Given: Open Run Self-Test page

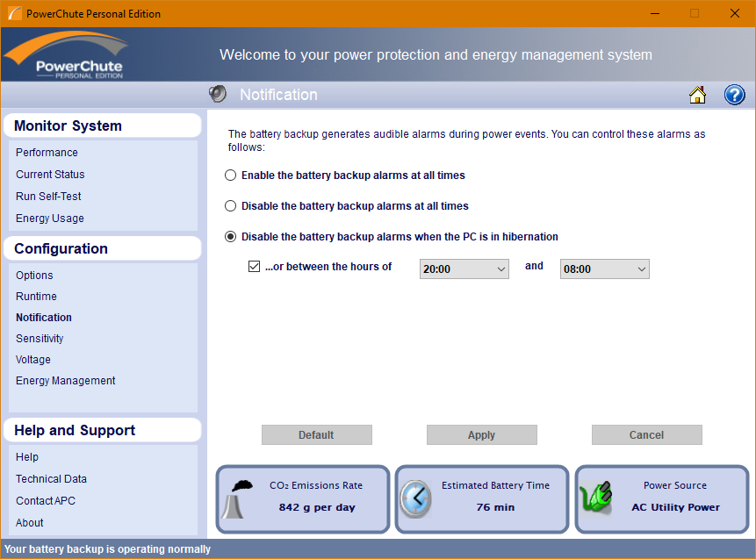Looking at the screenshot, I should (x=48, y=197).
